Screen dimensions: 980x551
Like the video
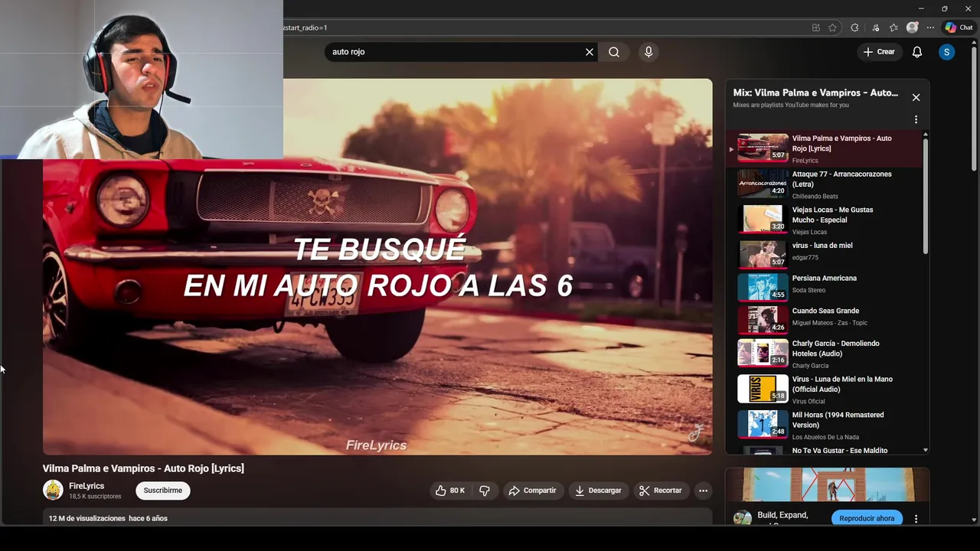449,491
